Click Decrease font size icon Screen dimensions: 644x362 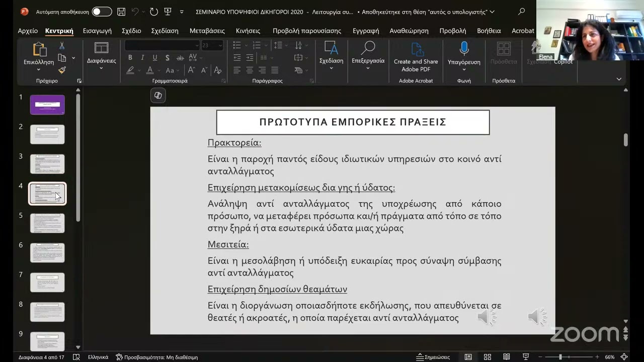(204, 70)
